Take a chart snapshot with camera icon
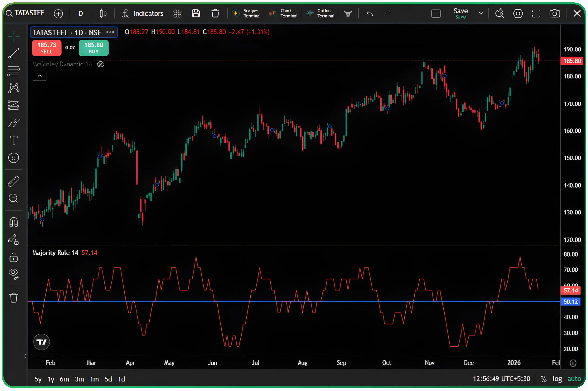Image resolution: width=588 pixels, height=391 pixels. pyautogui.click(x=554, y=14)
